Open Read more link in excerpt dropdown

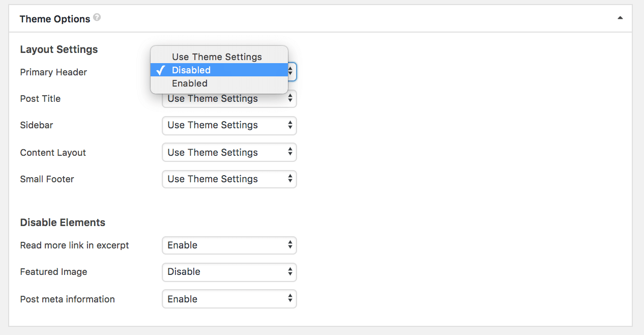point(229,245)
